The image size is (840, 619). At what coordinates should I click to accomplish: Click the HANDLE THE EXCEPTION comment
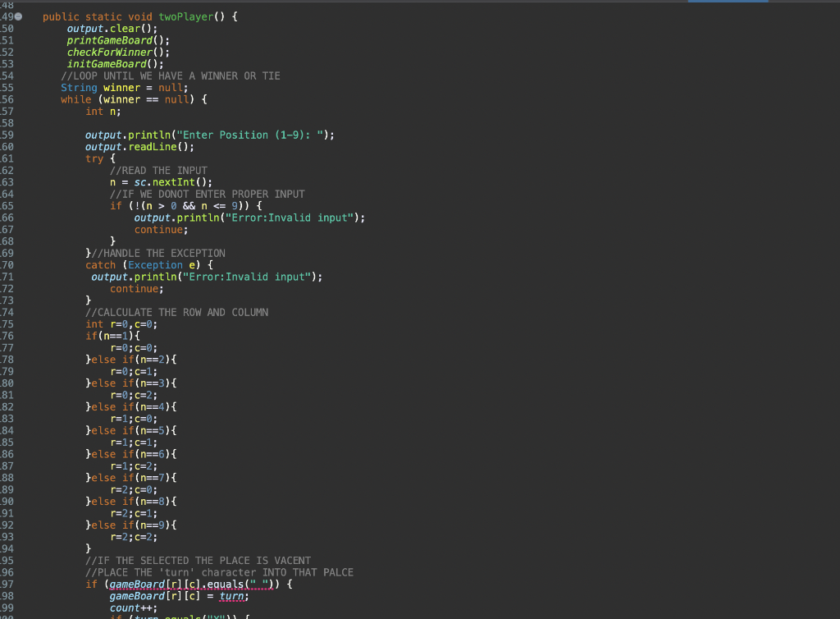[158, 253]
